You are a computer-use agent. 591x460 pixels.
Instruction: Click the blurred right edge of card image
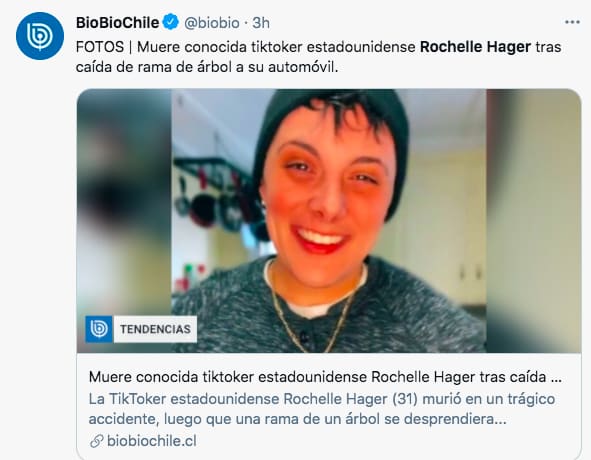pyautogui.click(x=533, y=221)
